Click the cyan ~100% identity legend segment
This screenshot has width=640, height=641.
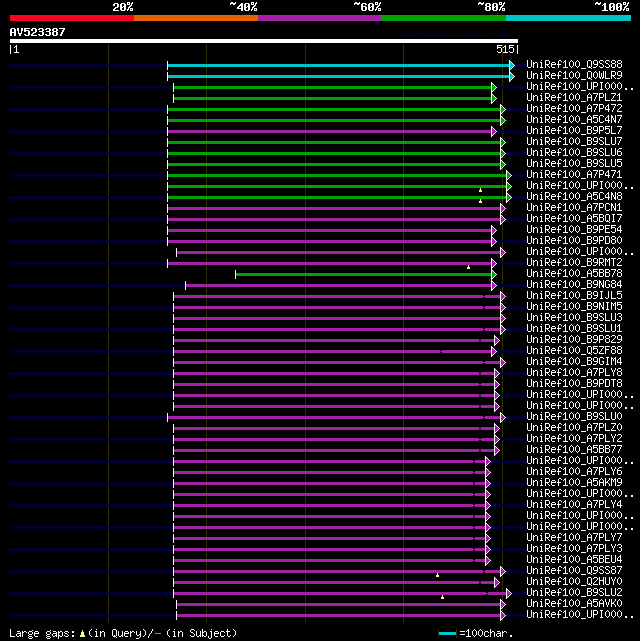(x=568, y=18)
